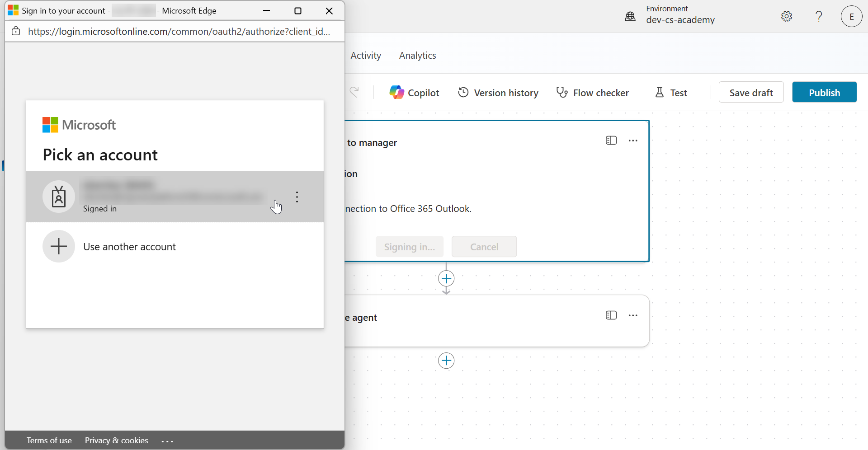Open the user profile avatar E

(851, 17)
